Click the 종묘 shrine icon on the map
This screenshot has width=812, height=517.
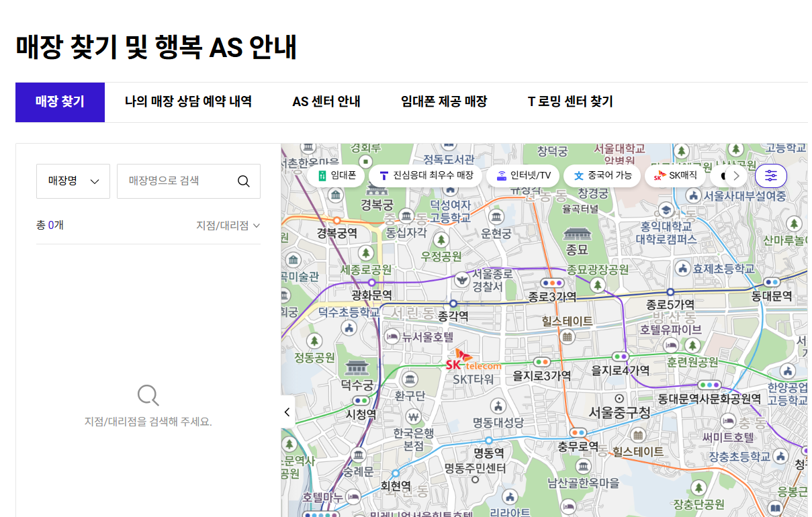576,234
